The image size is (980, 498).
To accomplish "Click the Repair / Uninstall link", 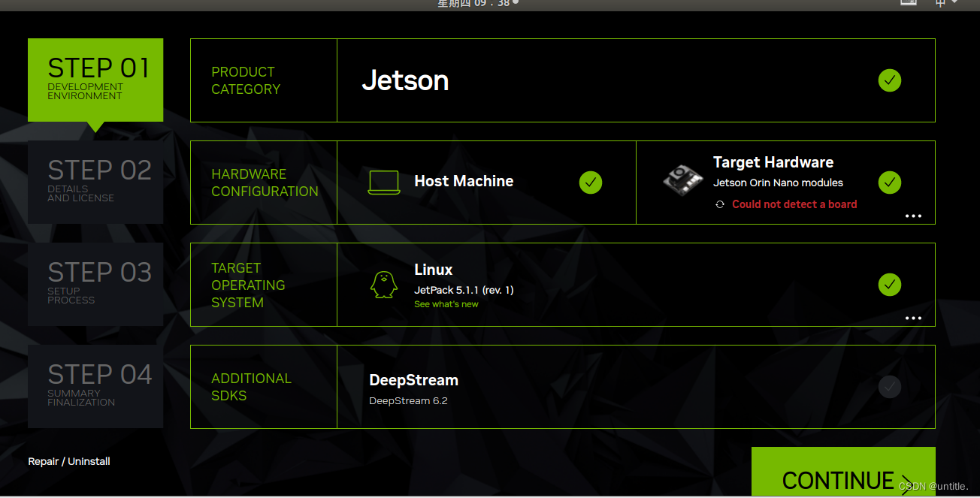I will point(69,461).
